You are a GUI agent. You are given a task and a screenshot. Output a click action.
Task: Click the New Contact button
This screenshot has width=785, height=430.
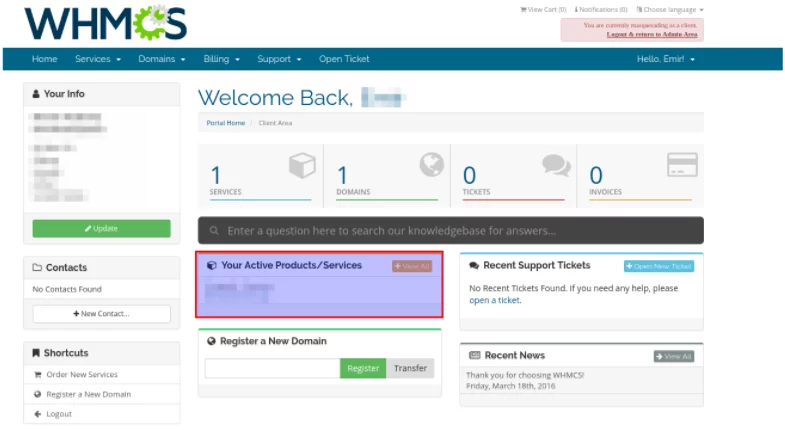tap(101, 314)
